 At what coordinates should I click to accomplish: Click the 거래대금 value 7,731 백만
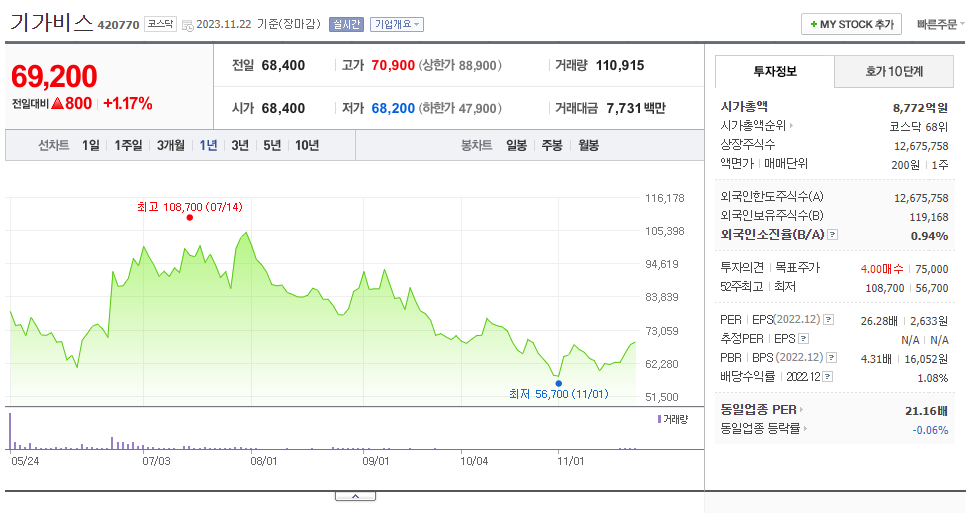636,108
